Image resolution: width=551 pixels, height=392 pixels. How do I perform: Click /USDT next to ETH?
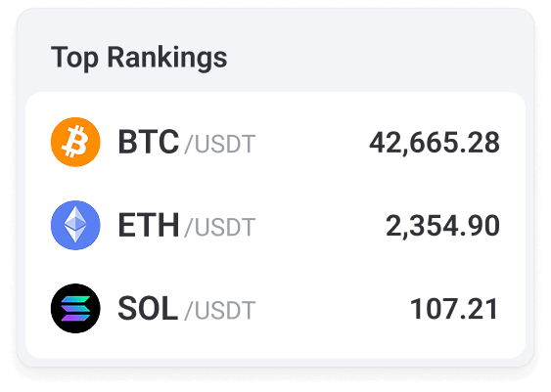click(220, 228)
